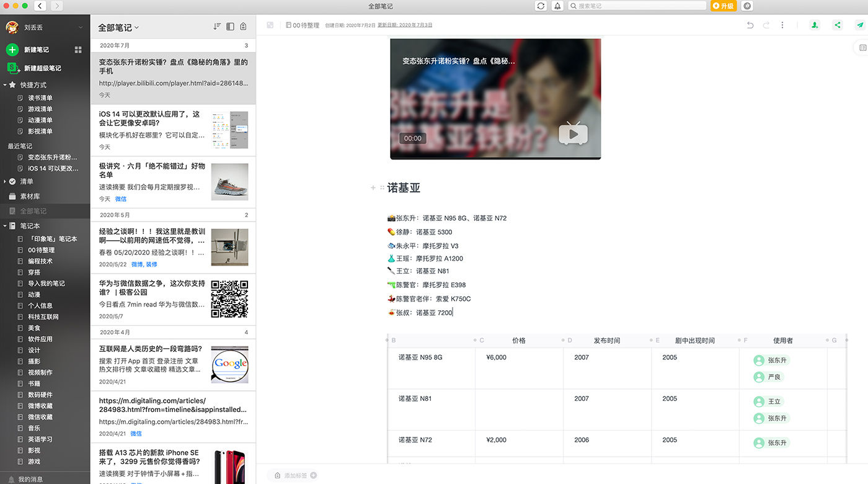Click the note list view layout icon

coord(230,27)
